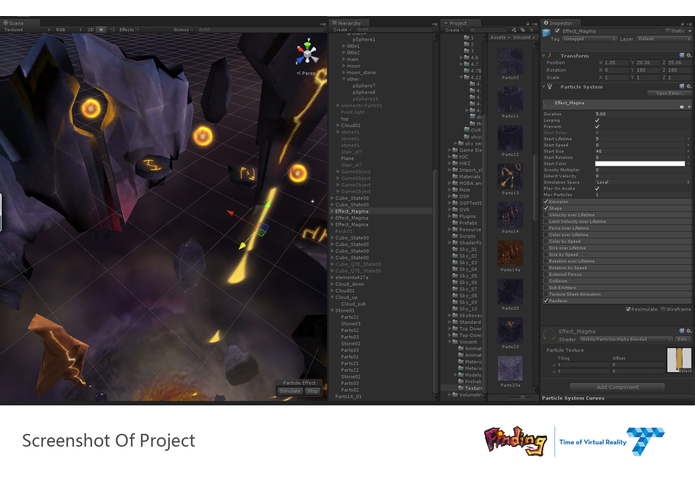Toggle scene audio speaker icon
The height and width of the screenshot is (494, 695).
112,30
